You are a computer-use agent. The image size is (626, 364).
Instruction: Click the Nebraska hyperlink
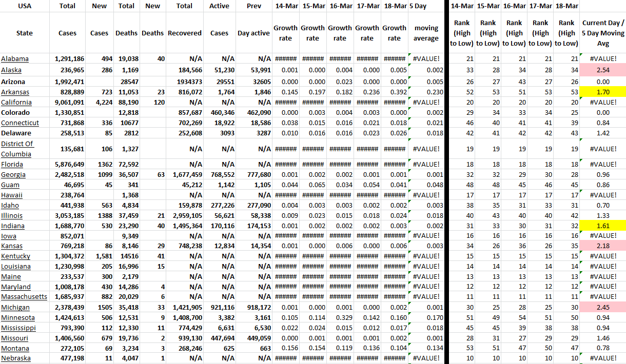click(x=16, y=358)
